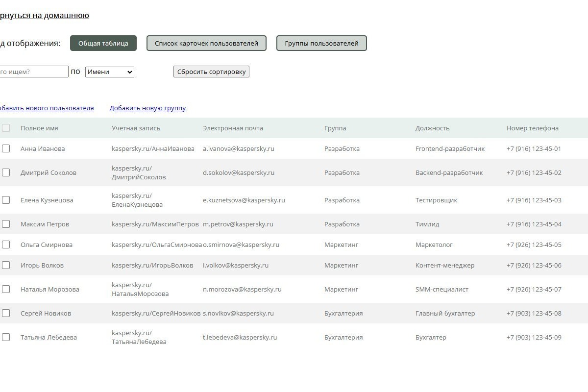Screen dimensions: 588x392
Task: Select the checkbox for Наталья Морозова
Action: click(x=6, y=289)
